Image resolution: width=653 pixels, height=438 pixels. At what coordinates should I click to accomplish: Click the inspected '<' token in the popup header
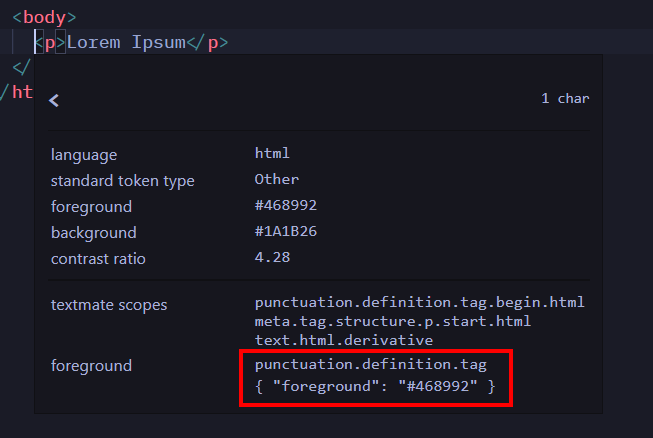[x=54, y=100]
